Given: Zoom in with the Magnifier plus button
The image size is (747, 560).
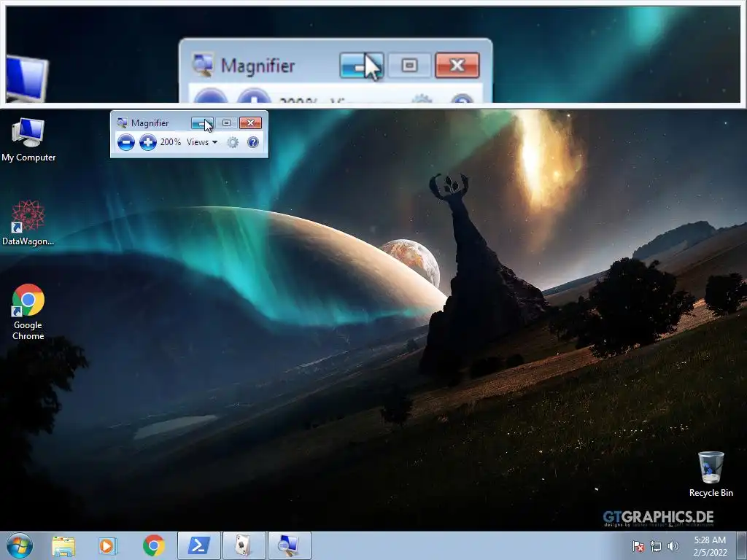Looking at the screenshot, I should (x=147, y=142).
